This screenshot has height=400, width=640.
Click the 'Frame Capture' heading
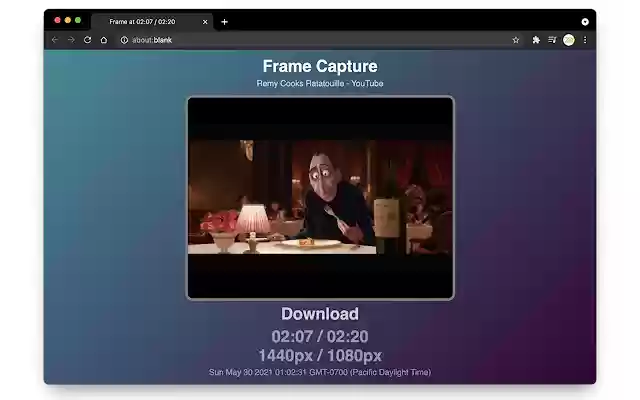320,66
